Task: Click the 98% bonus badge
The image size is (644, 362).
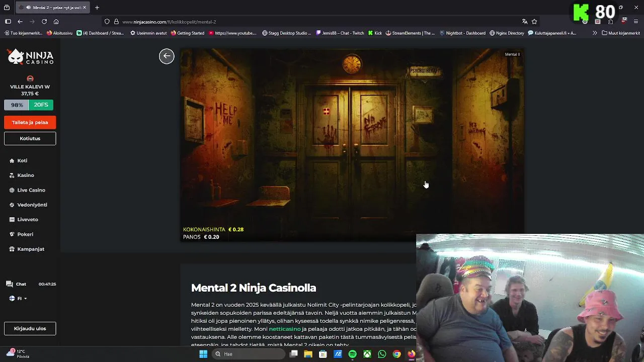Action: [17, 105]
